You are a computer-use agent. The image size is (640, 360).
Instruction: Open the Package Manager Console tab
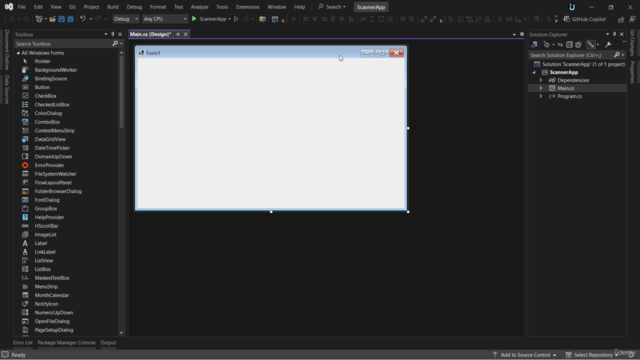point(67,343)
